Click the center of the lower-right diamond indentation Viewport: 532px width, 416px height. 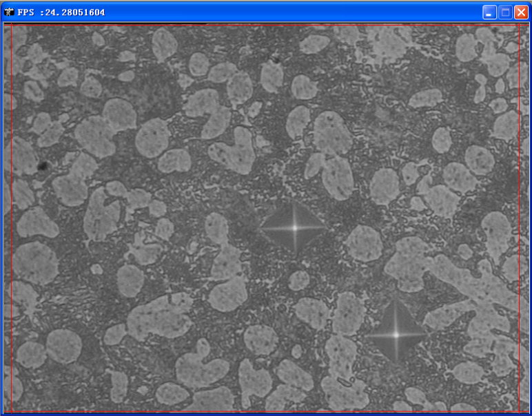pos(396,335)
